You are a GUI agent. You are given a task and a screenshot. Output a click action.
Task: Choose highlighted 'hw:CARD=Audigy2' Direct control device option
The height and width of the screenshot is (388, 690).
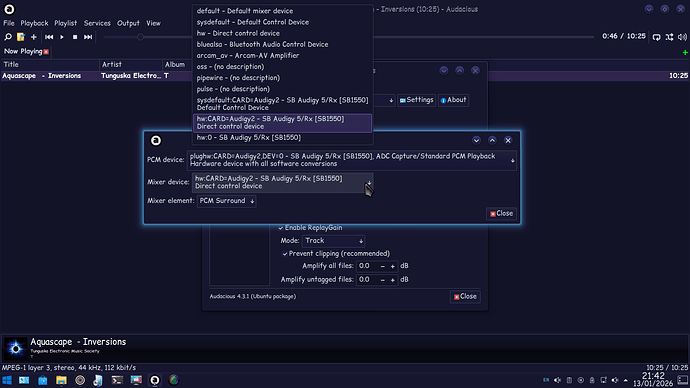[283, 123]
